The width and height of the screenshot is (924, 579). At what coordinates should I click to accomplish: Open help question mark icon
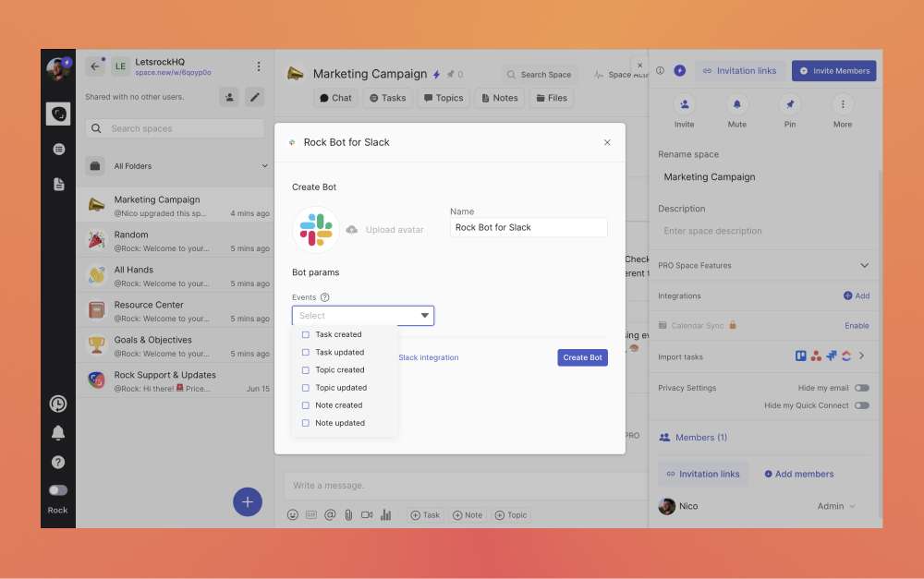coord(58,462)
